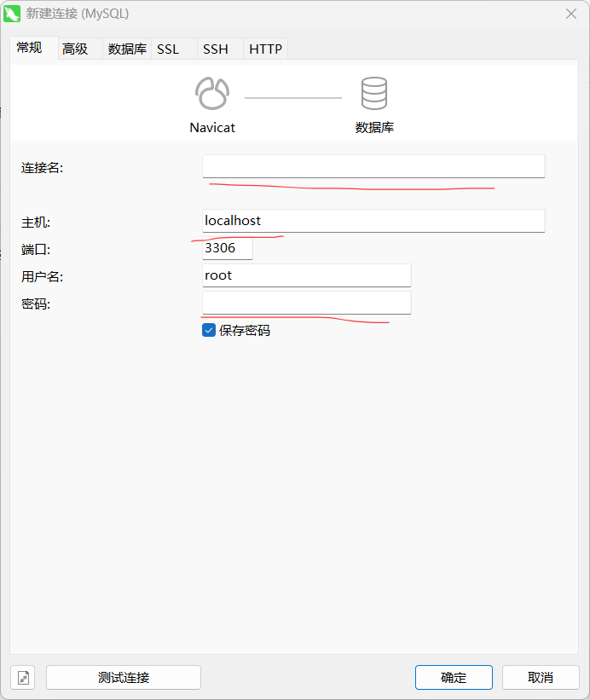Open the 数据库 tab

(127, 49)
